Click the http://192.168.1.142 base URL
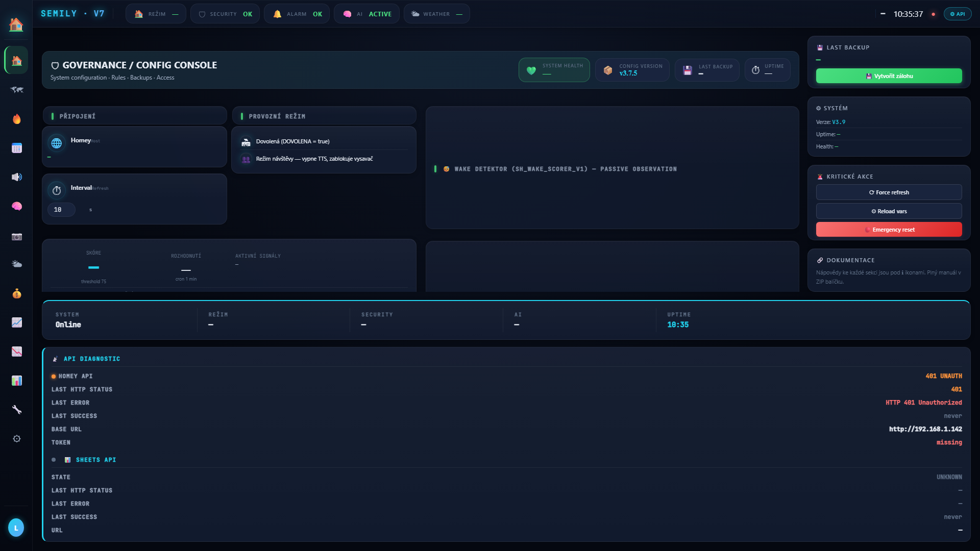The image size is (980, 551). pyautogui.click(x=925, y=429)
